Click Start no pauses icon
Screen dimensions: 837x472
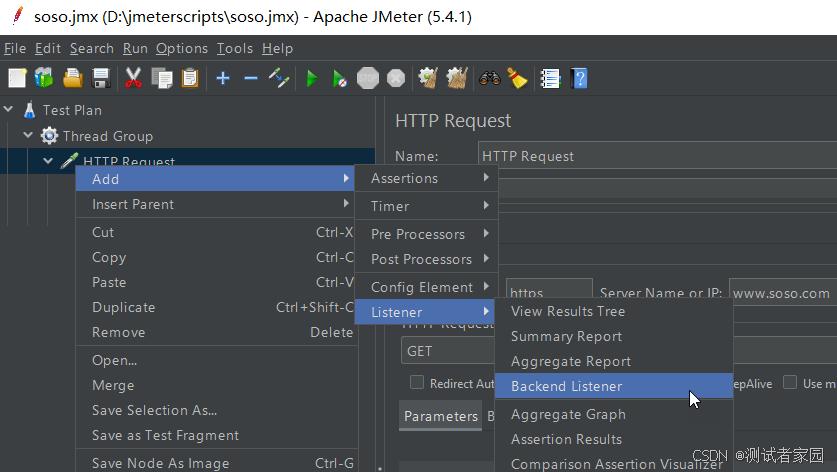click(x=339, y=78)
